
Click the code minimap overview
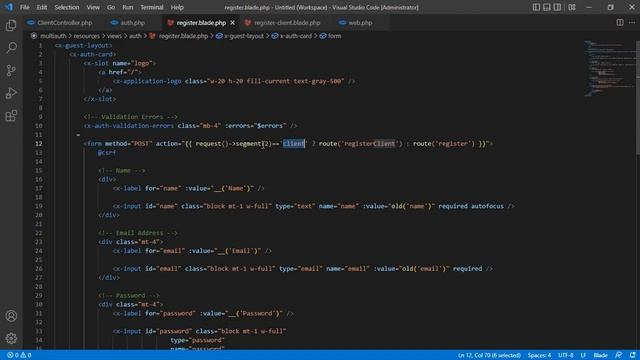click(609, 69)
